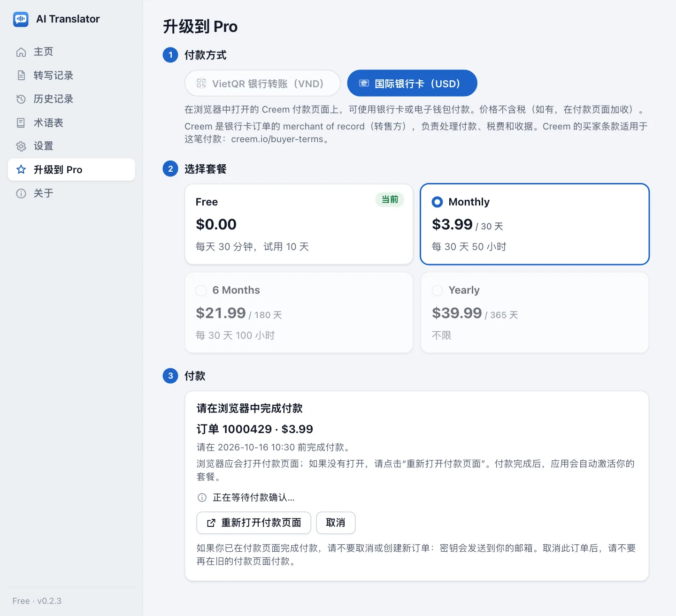This screenshot has height=616, width=676.
Task: Click the 不限 label on Yearly plan
Action: [441, 335]
